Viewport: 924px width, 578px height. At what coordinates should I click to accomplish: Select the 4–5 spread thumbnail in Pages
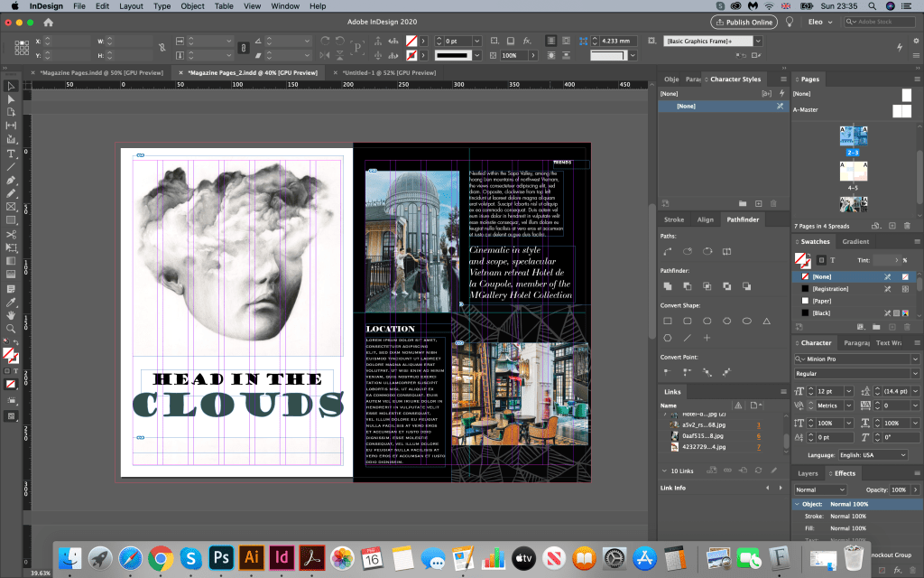pyautogui.click(x=853, y=172)
